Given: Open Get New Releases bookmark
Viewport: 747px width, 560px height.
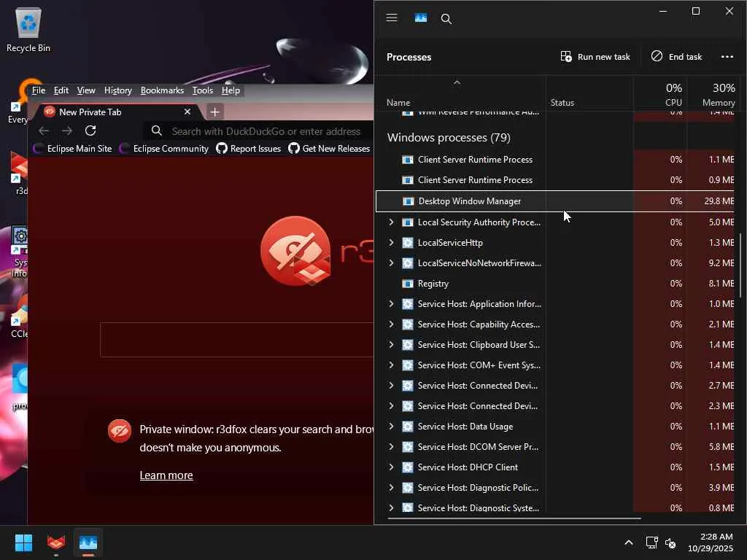Looking at the screenshot, I should pyautogui.click(x=329, y=149).
